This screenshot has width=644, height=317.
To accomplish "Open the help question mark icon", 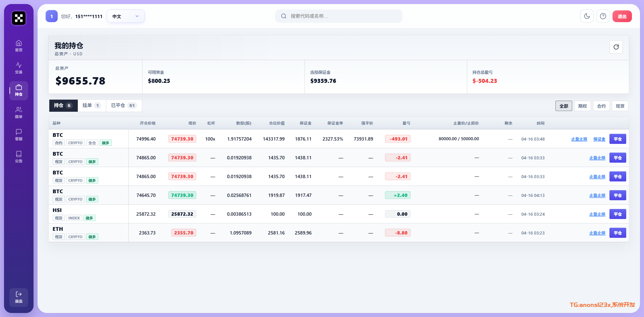I will [603, 16].
